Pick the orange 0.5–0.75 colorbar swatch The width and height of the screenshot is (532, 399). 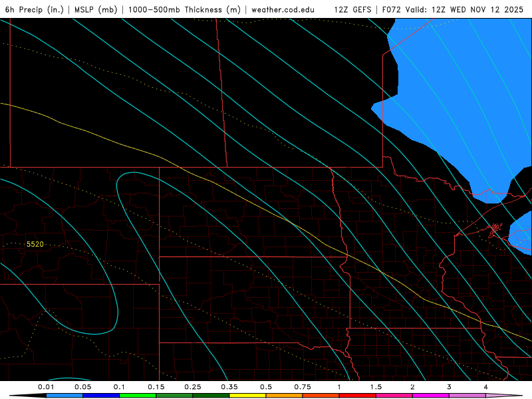click(285, 396)
